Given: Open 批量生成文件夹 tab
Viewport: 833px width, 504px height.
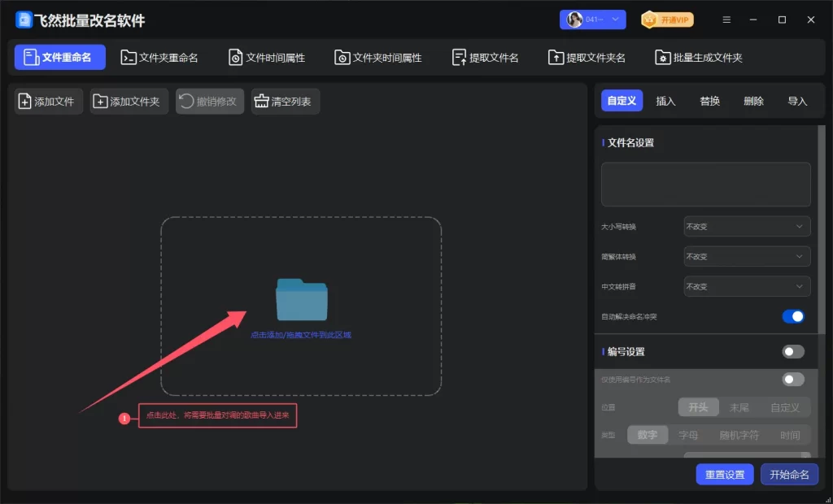Looking at the screenshot, I should tap(699, 58).
